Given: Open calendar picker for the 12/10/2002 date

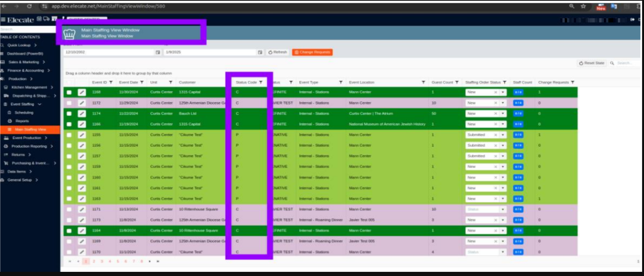Looking at the screenshot, I should point(158,52).
